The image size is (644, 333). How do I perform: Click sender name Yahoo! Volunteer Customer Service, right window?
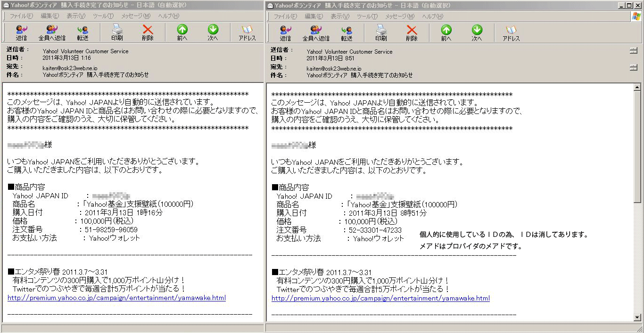[x=349, y=51]
